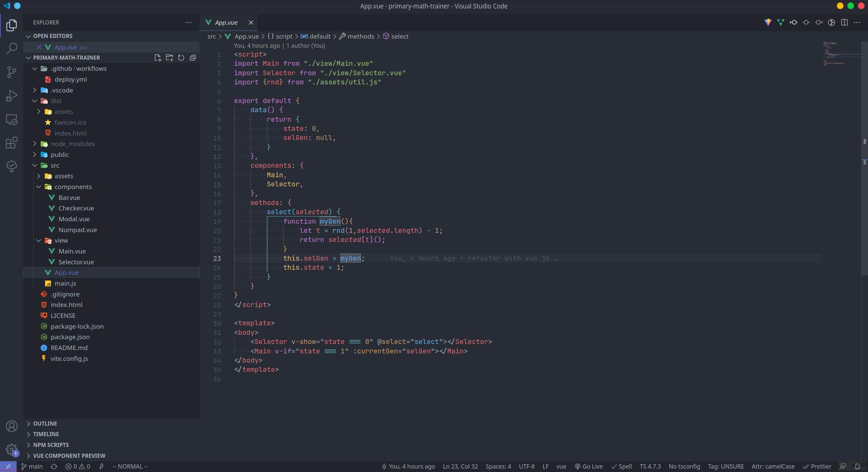Click 'select' in the breadcrumb
Screen dimensions: 868x472
click(x=399, y=36)
